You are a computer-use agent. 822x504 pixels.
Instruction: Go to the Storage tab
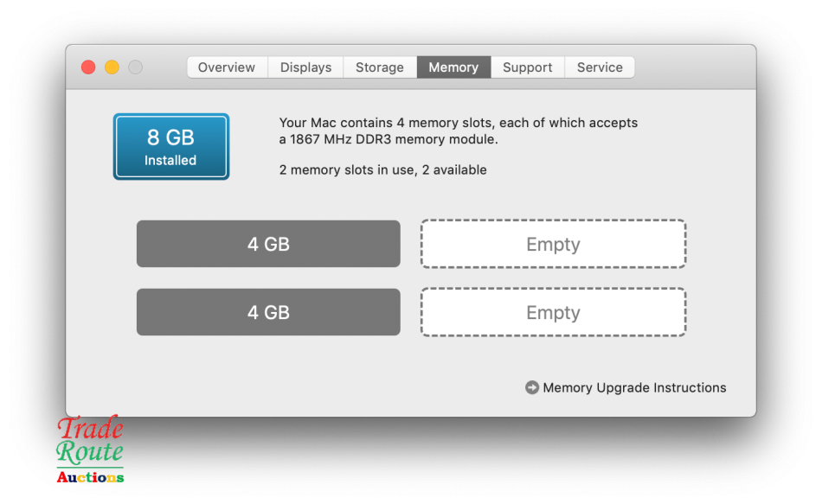click(380, 67)
